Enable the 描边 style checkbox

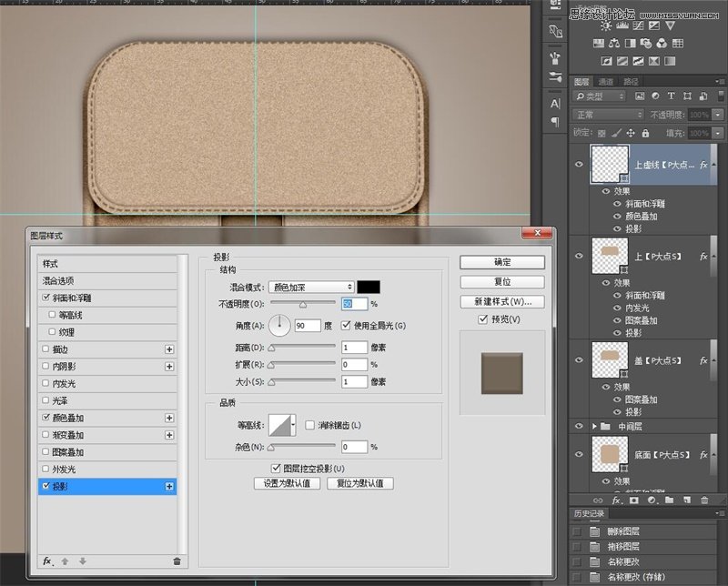(x=45, y=349)
